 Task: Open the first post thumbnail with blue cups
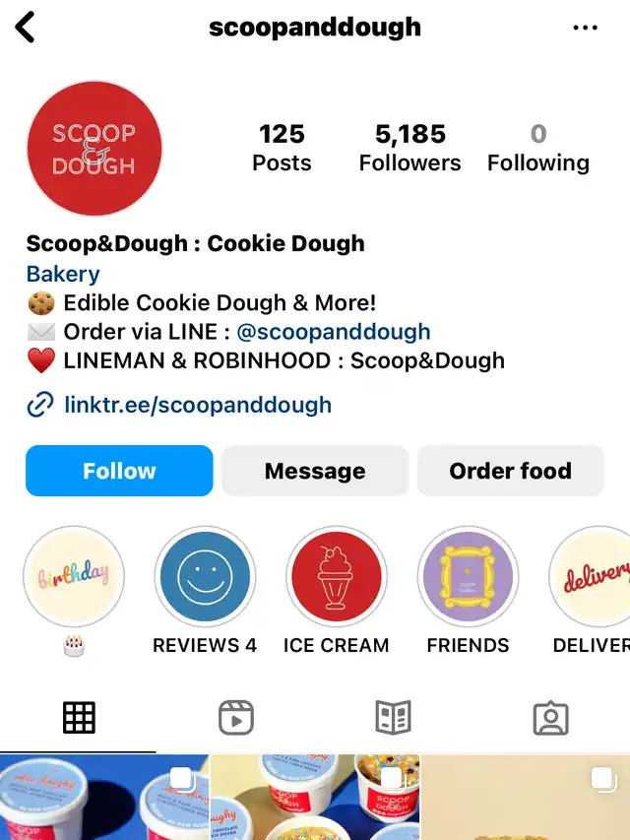pos(104,797)
